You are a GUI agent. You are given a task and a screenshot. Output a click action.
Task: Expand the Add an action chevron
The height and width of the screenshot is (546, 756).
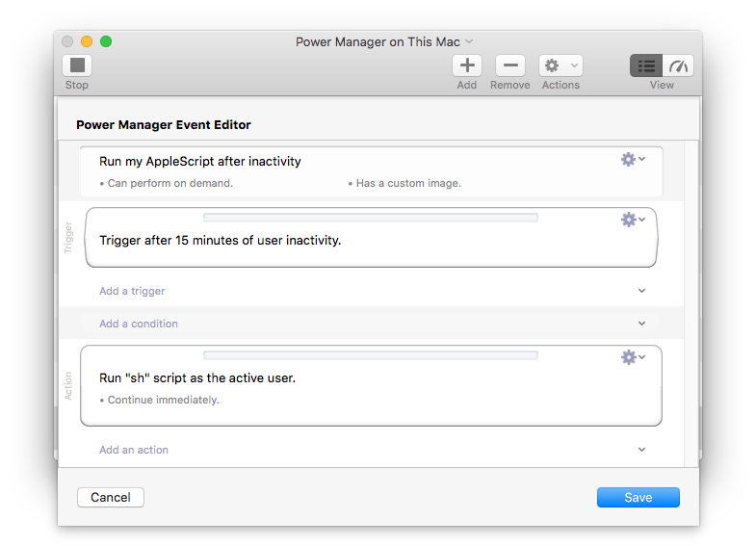(641, 450)
